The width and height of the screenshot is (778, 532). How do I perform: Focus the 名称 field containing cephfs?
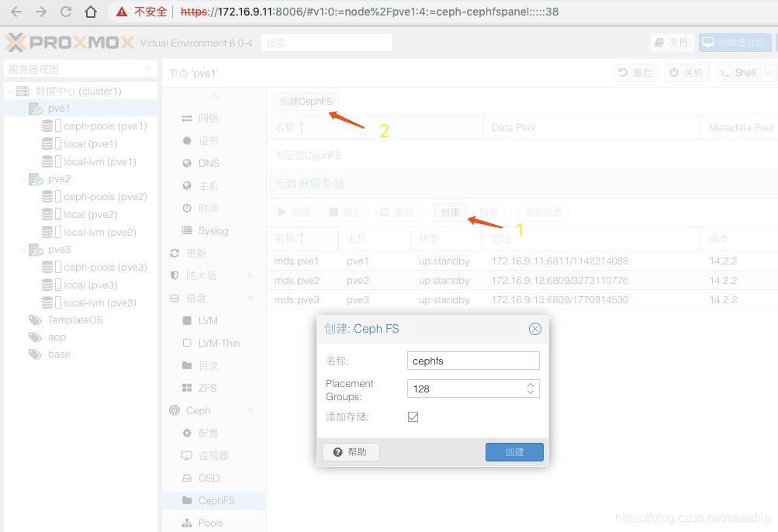pos(473,361)
